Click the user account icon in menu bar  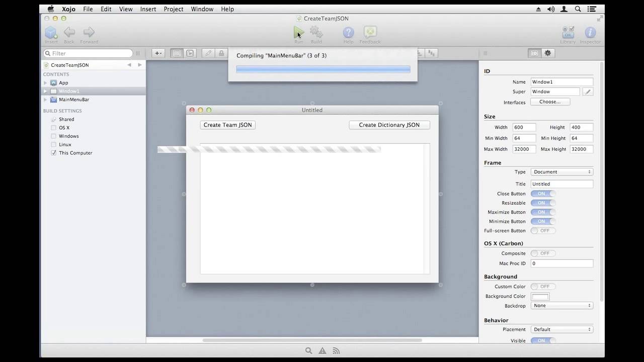pos(565,9)
